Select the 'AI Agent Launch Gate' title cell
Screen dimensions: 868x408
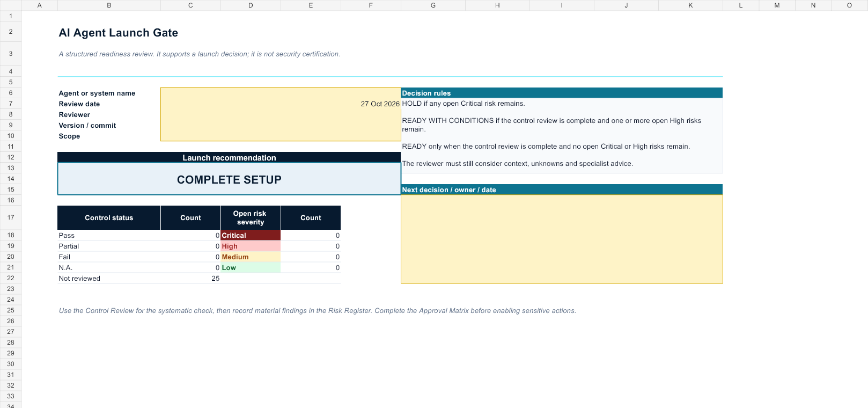pos(118,33)
